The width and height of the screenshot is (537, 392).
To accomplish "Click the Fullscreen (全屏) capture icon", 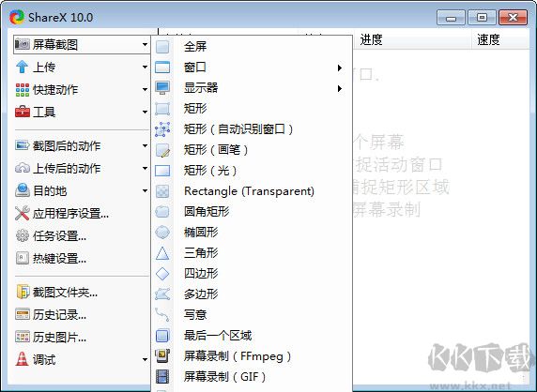I will (x=162, y=47).
